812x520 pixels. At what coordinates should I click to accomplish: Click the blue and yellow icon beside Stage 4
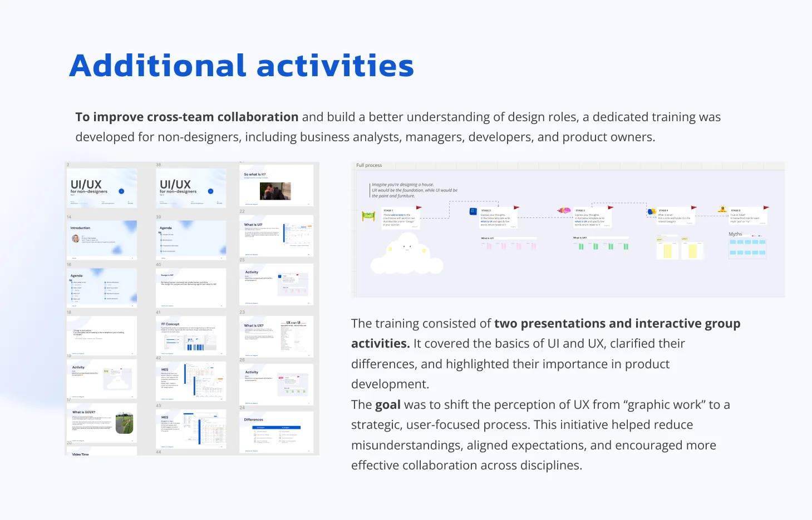coord(652,212)
